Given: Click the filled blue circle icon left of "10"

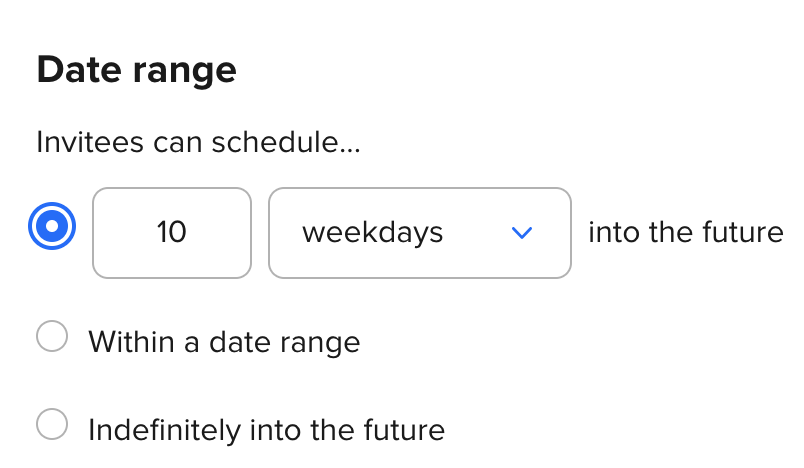Looking at the screenshot, I should click(x=53, y=229).
